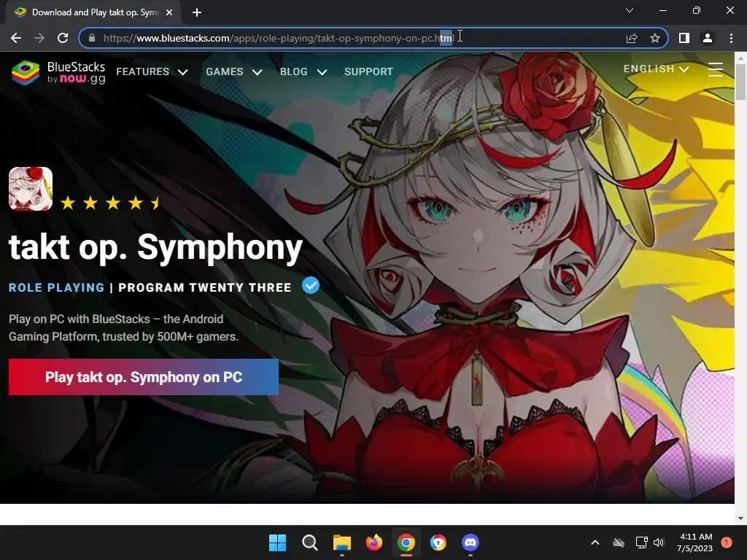Open the volume speaker tray icon

pos(659,542)
